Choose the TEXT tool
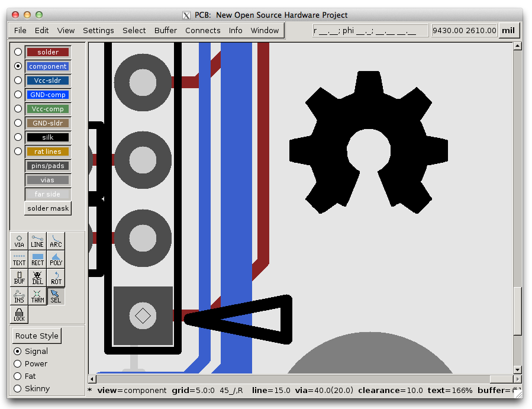532x409 pixels. pyautogui.click(x=19, y=259)
